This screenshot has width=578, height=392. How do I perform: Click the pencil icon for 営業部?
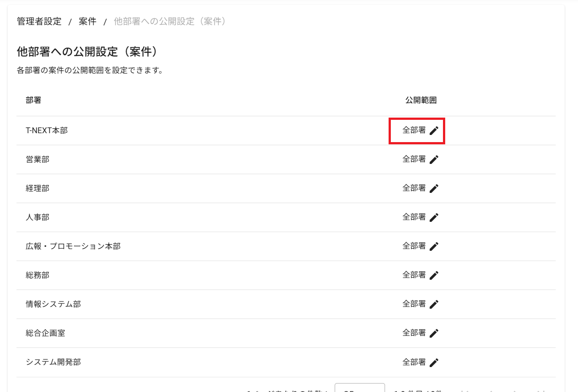tap(434, 159)
